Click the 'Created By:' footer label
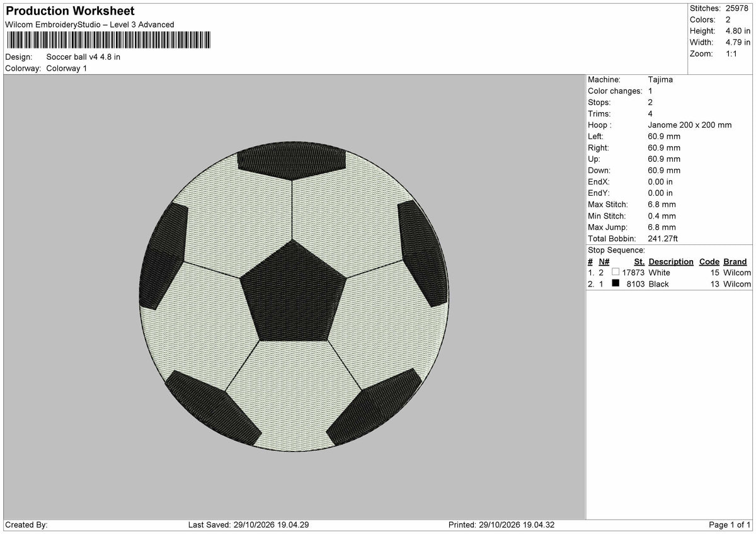The width and height of the screenshot is (756, 534). pyautogui.click(x=26, y=525)
